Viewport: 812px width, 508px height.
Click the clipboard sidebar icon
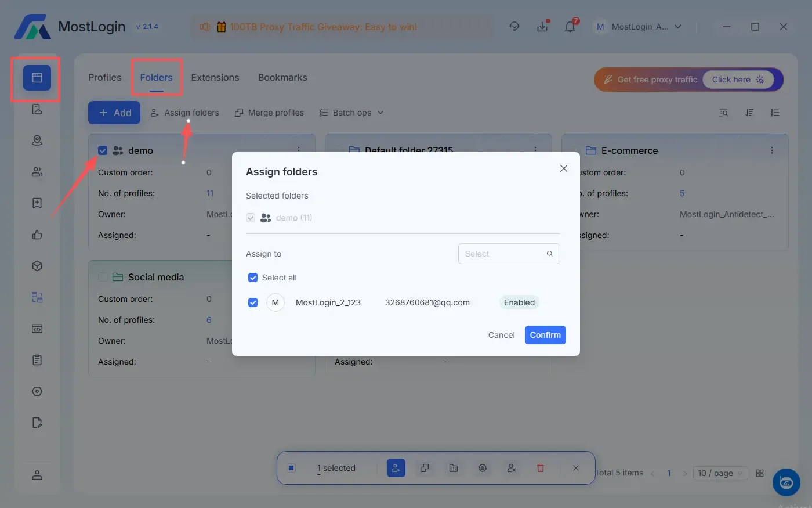(37, 360)
